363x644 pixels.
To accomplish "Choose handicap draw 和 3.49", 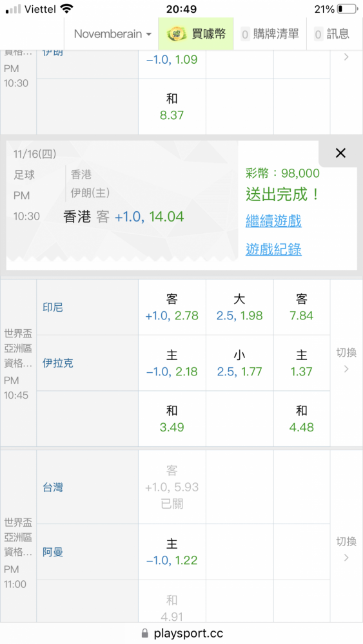I will pyautogui.click(x=172, y=419).
